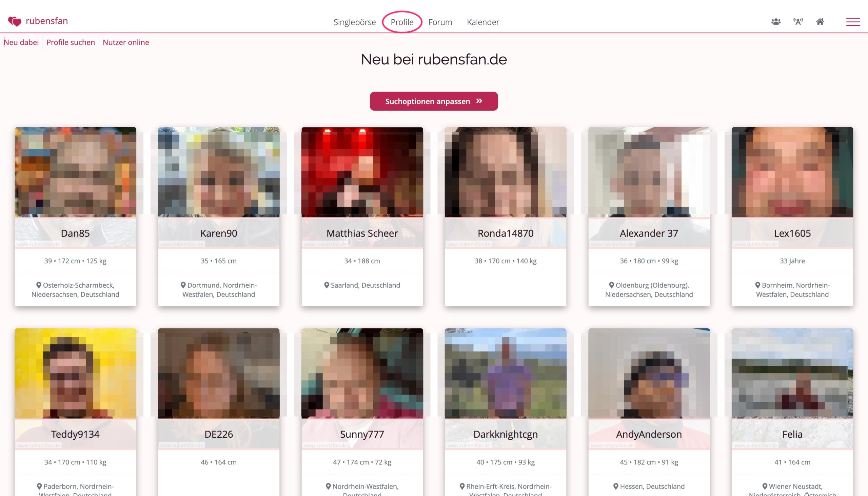Show Nutzer online tab
This screenshot has width=868, height=496.
pyautogui.click(x=125, y=42)
